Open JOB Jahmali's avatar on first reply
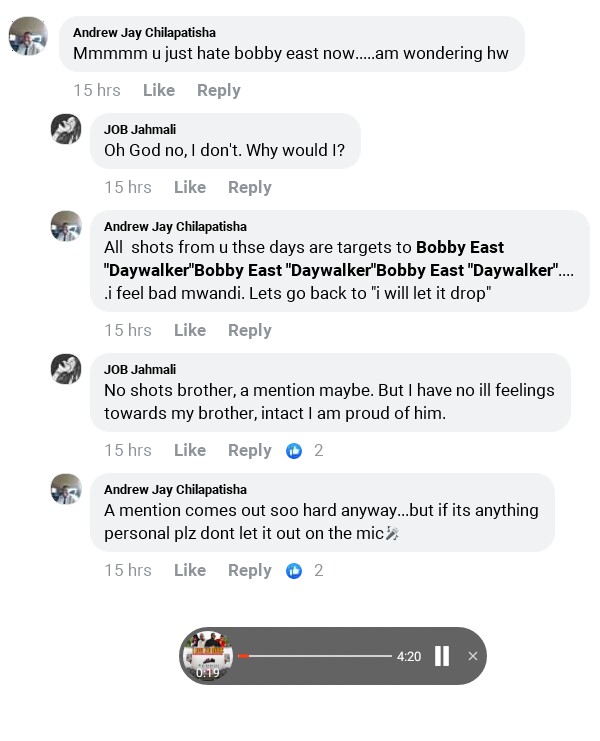The width and height of the screenshot is (600, 741). 67,130
